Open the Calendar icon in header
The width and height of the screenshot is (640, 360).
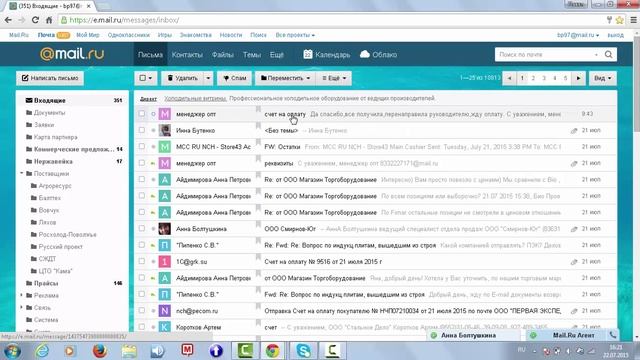(308, 54)
